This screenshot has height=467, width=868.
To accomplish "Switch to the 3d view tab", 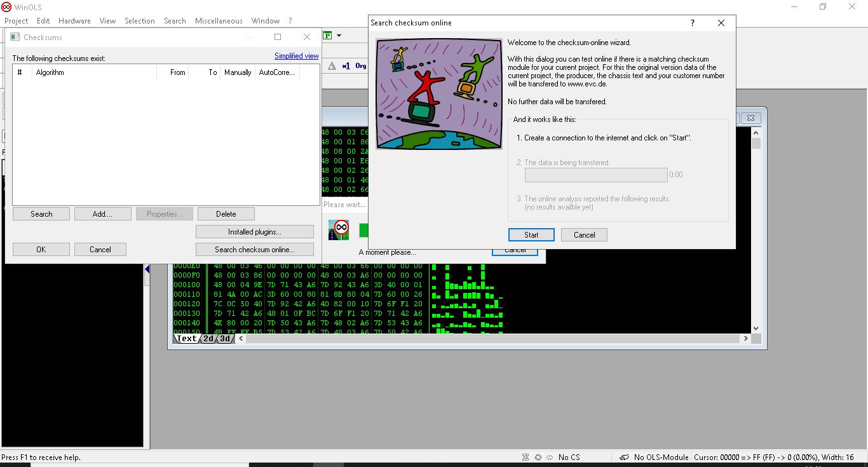I will [x=225, y=339].
